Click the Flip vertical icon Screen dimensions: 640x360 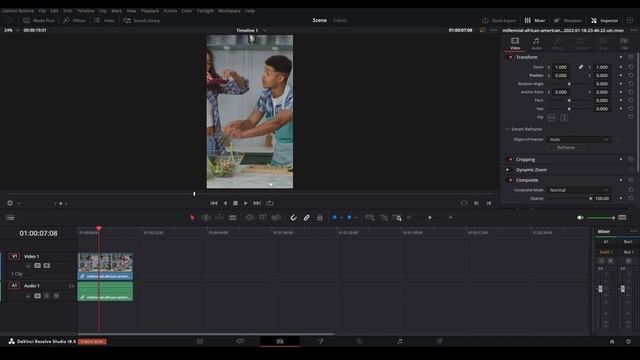(x=564, y=118)
